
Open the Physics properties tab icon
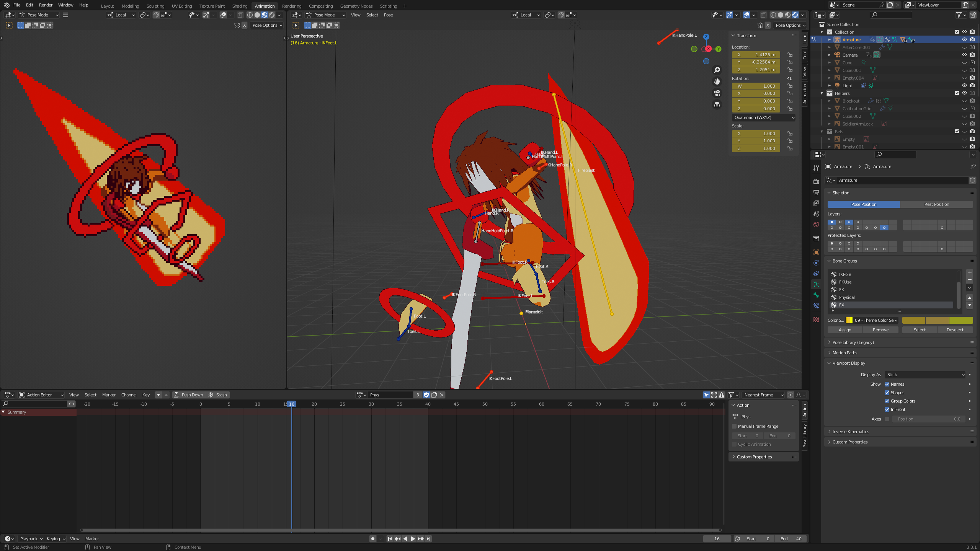(x=816, y=263)
